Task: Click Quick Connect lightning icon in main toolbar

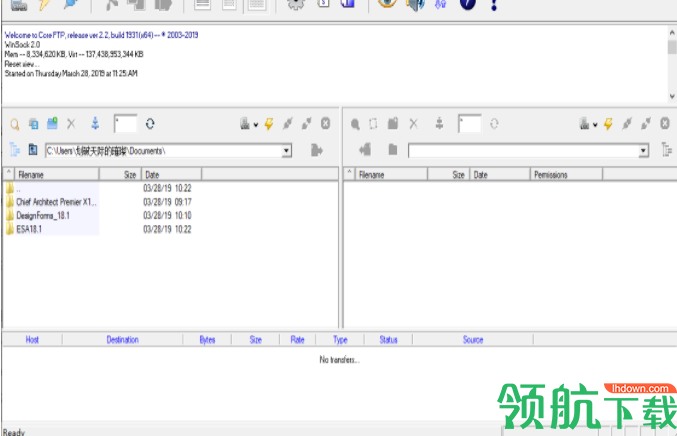Action: point(45,4)
